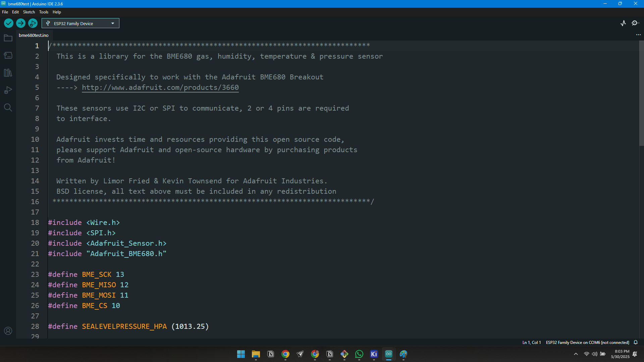Click the 'Written by Limor Fried' comment line

click(x=192, y=181)
